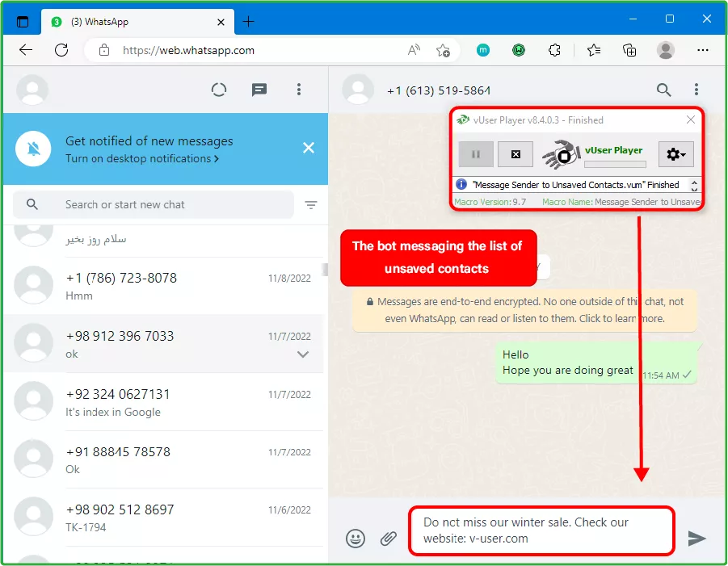Open the conversation menu dots
This screenshot has height=566, width=728.
coord(696,90)
